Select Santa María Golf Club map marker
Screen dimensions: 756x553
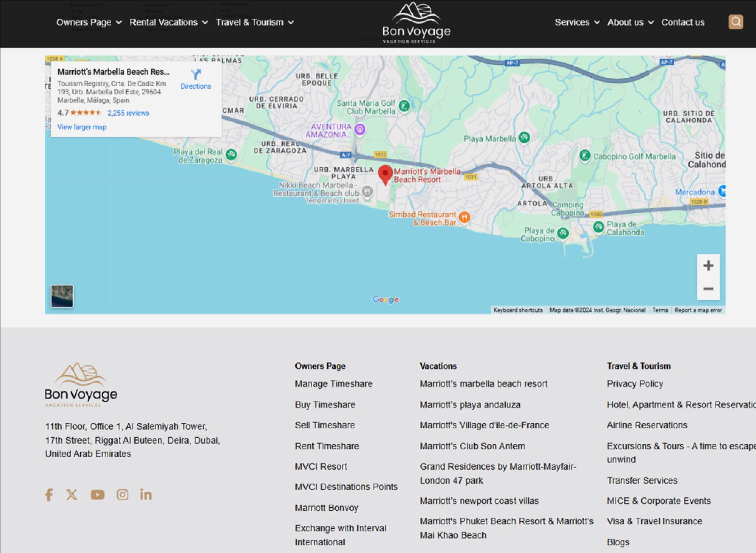404,106
